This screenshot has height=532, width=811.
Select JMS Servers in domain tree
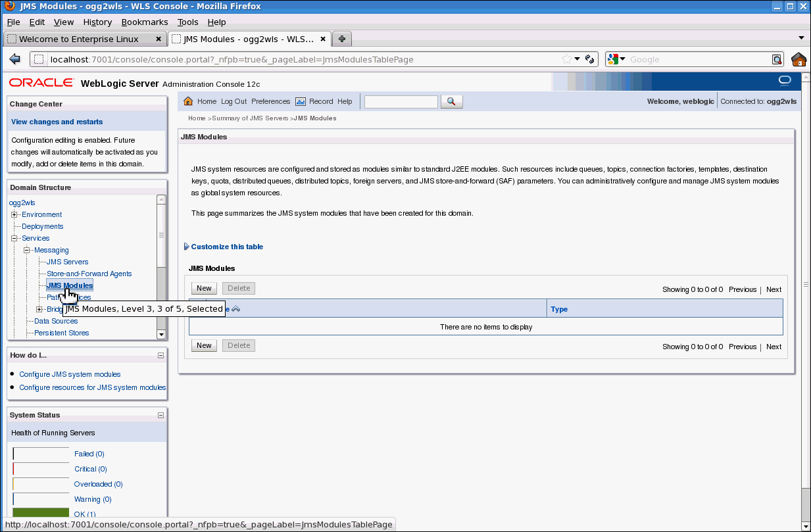point(67,262)
